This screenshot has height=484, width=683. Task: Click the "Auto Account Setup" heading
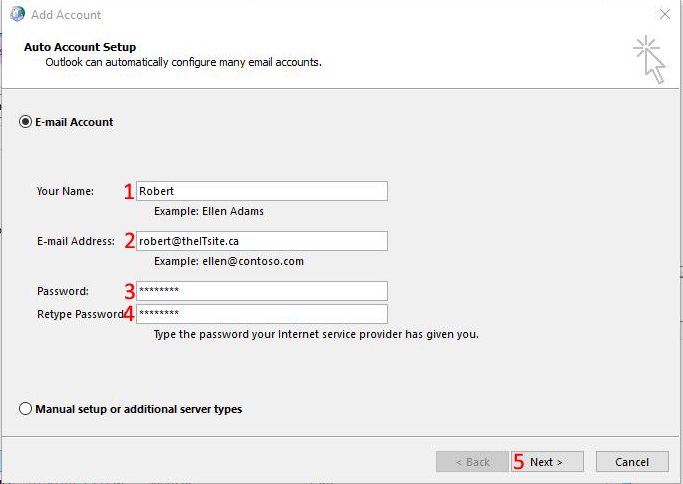[80, 47]
